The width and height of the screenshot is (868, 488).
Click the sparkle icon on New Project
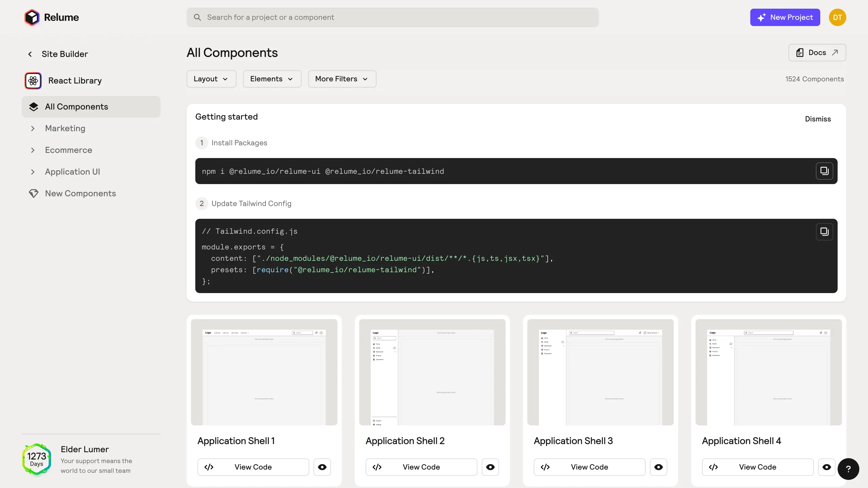pos(761,17)
